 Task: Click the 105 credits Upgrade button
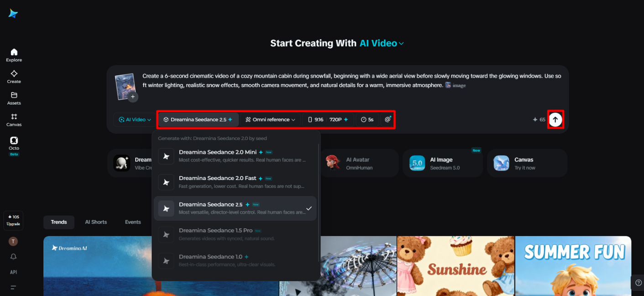[x=13, y=220]
